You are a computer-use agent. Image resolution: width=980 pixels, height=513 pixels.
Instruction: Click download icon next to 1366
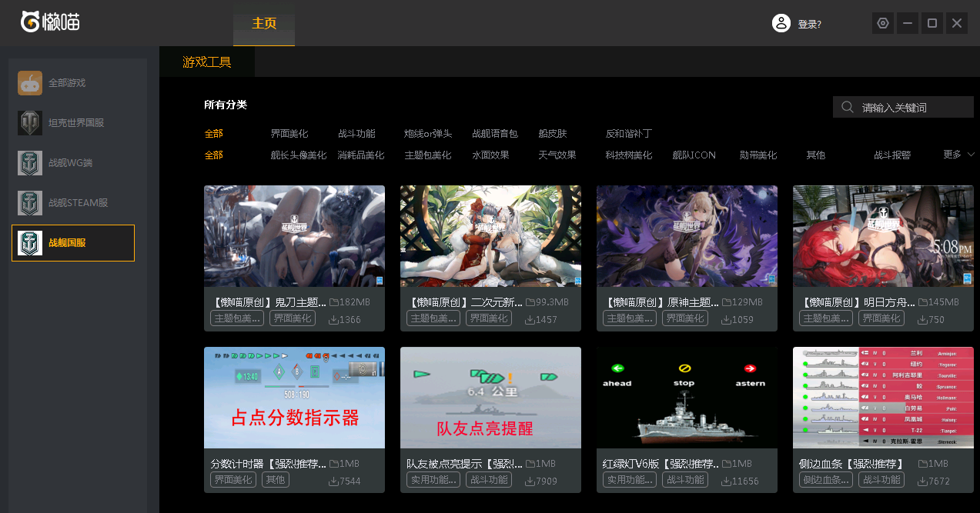[334, 319]
